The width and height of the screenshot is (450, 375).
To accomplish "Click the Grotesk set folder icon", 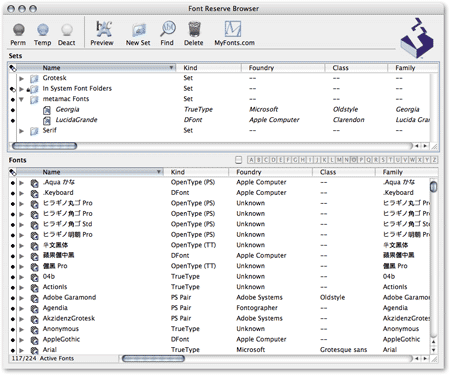I will [x=34, y=79].
